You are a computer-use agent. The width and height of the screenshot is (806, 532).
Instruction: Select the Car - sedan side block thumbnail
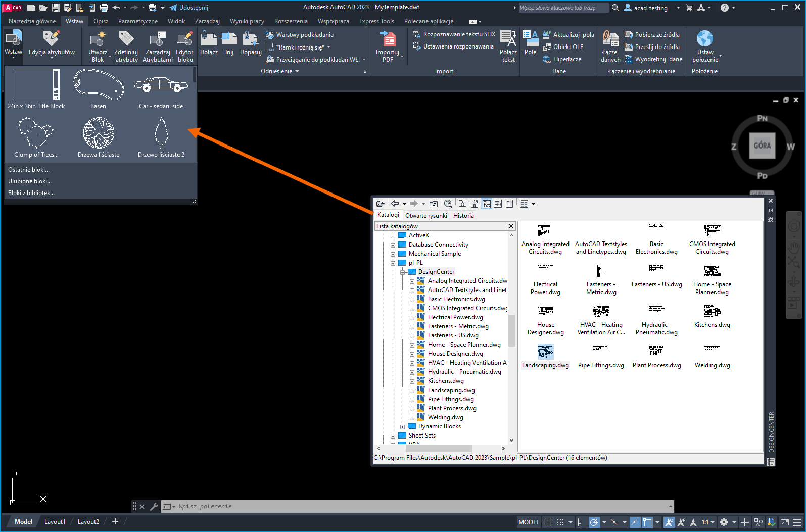pyautogui.click(x=161, y=89)
